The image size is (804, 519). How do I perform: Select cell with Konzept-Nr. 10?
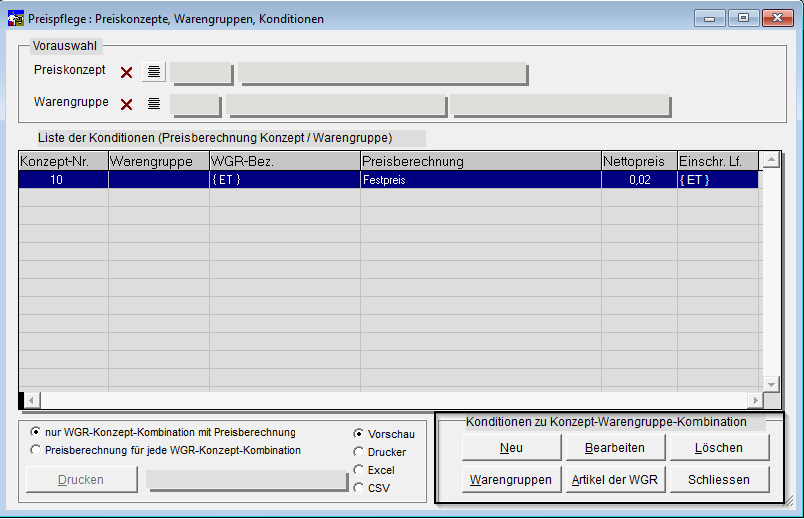click(x=63, y=179)
